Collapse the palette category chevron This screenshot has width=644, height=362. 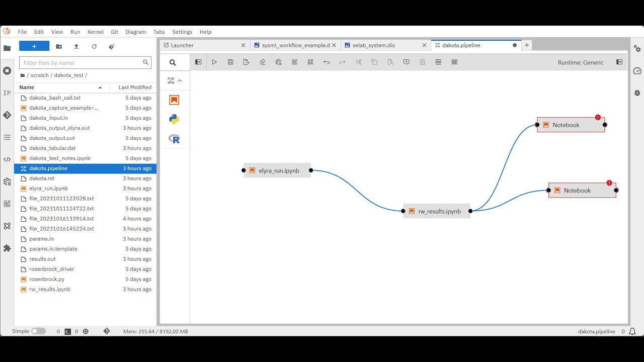coord(180,80)
